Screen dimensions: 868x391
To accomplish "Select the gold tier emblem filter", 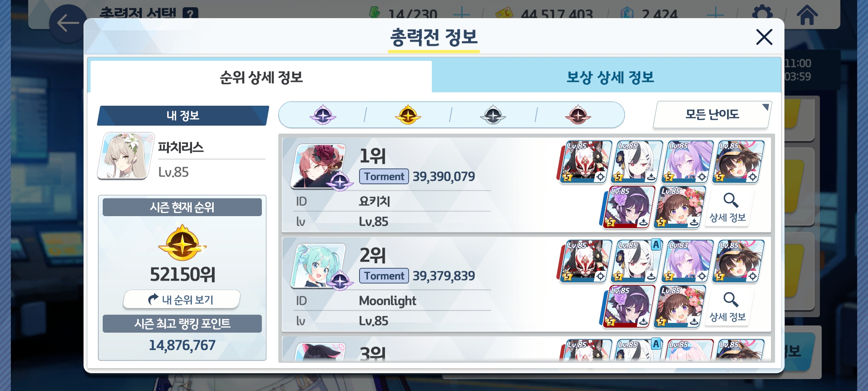I will click(408, 115).
